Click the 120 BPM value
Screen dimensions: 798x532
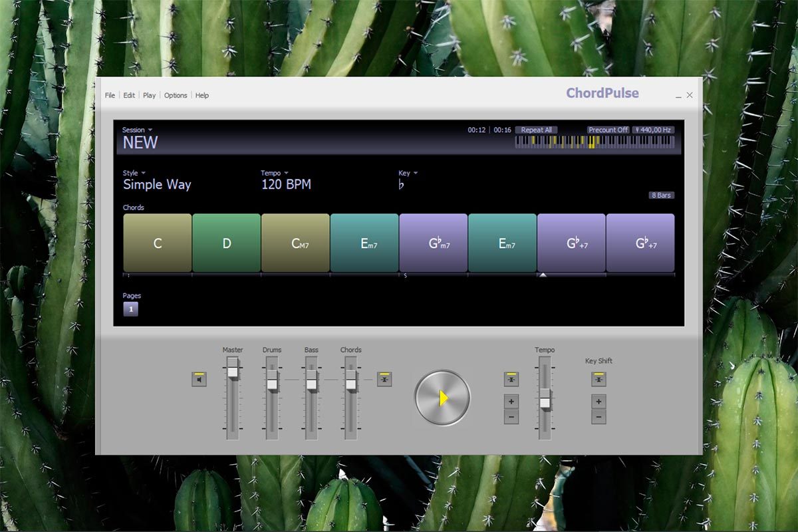click(x=286, y=185)
